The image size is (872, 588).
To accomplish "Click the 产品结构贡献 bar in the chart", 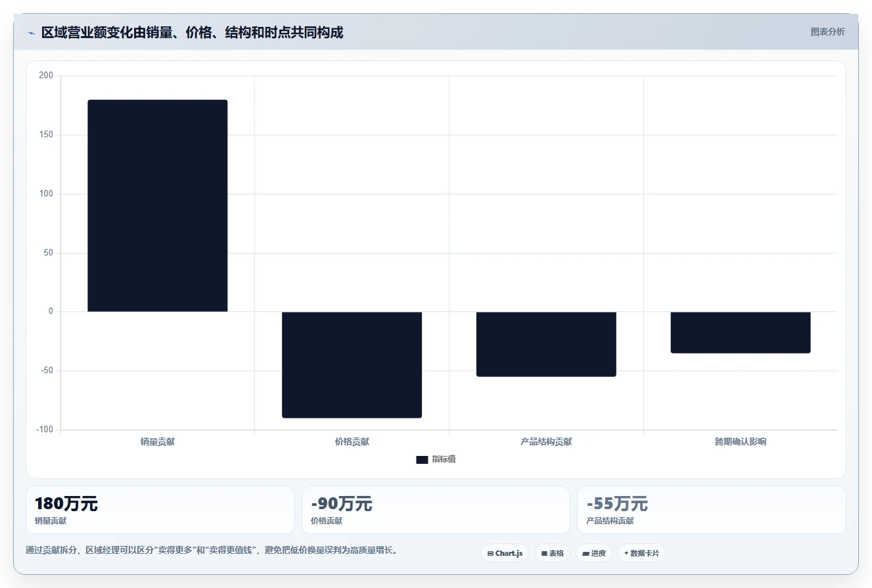I will 546,344.
